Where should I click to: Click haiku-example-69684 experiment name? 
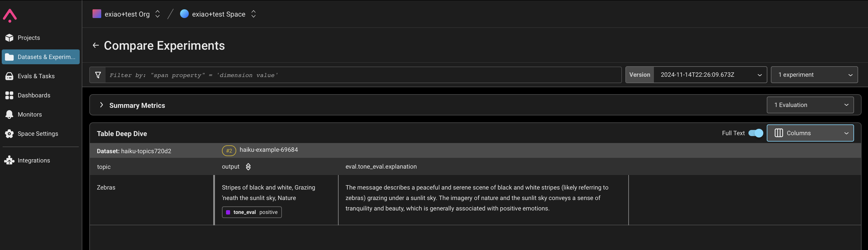coord(268,150)
